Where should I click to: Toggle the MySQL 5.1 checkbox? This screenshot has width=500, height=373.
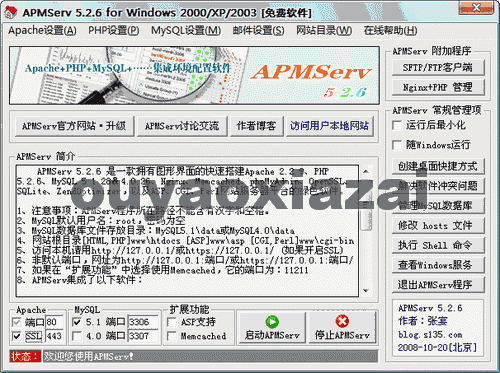click(77, 322)
